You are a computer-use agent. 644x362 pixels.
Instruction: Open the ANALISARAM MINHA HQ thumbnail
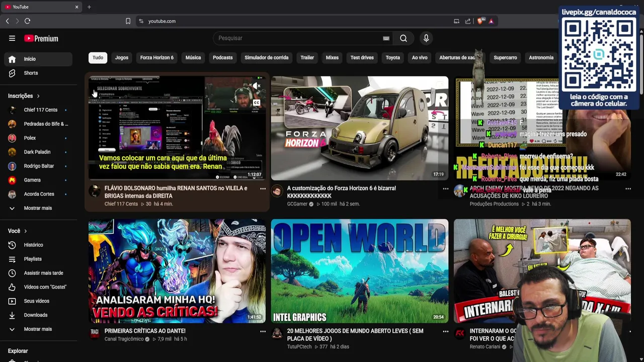pyautogui.click(x=177, y=271)
